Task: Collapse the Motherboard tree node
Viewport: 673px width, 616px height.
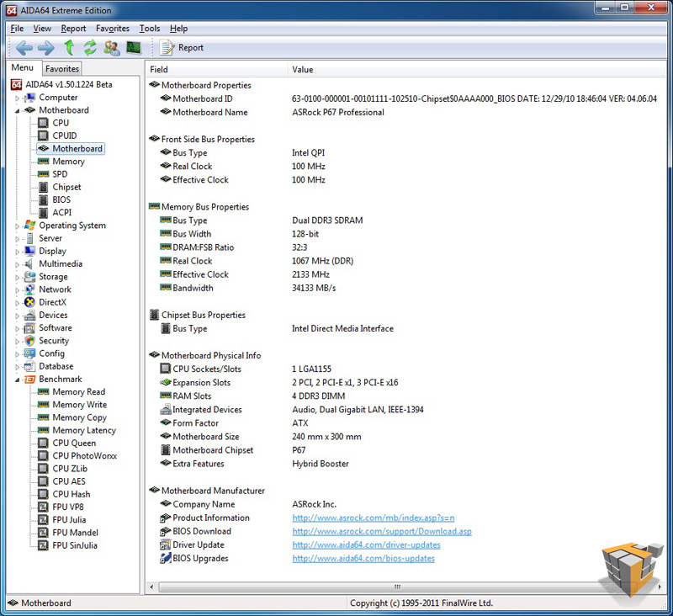Action: pos(17,111)
